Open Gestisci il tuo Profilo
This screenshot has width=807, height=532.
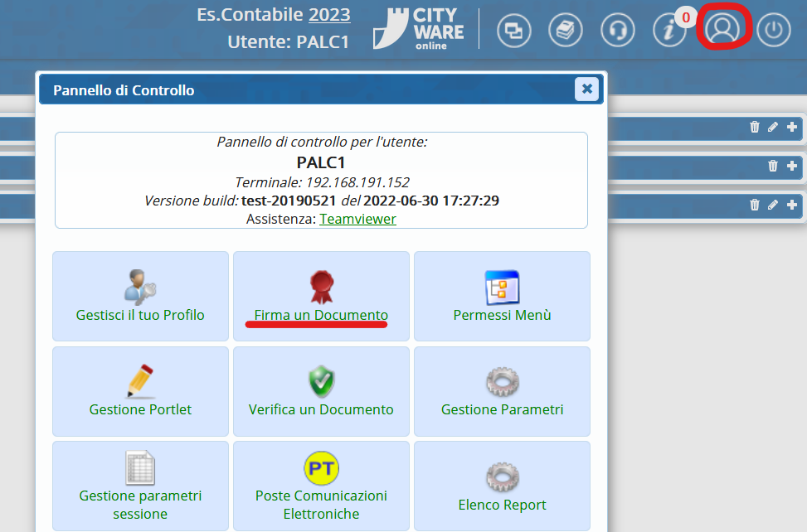point(140,296)
